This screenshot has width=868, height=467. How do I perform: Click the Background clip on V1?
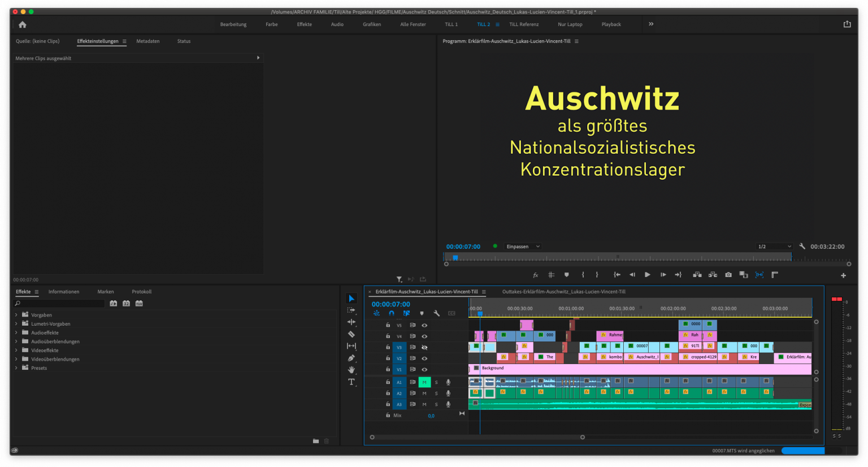click(640, 369)
